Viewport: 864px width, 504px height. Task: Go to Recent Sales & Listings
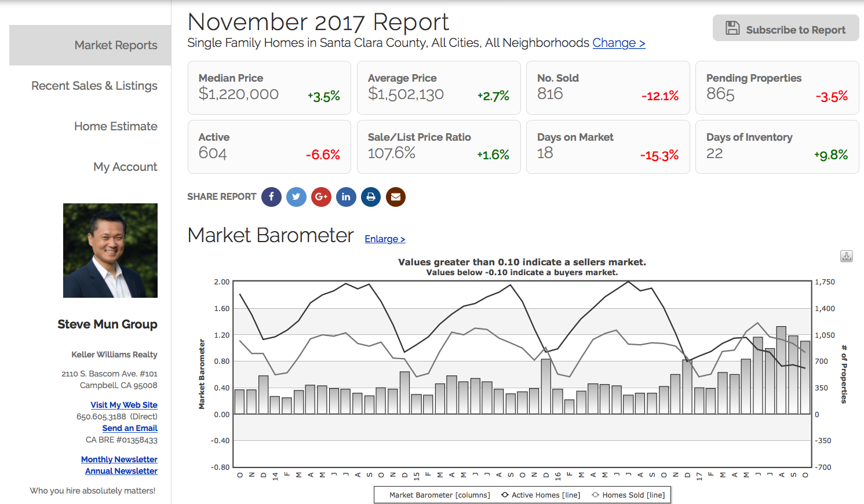click(x=94, y=86)
